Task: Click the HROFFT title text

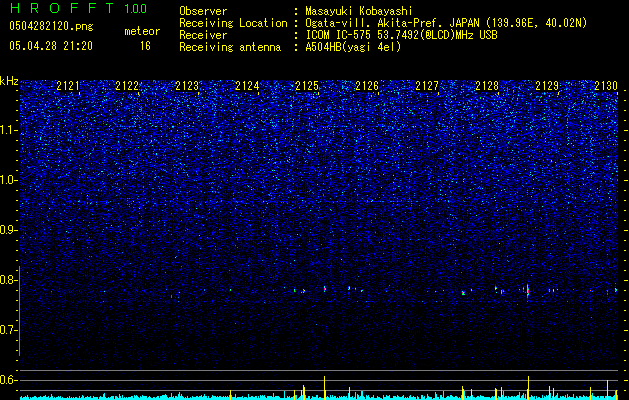Action: point(62,8)
